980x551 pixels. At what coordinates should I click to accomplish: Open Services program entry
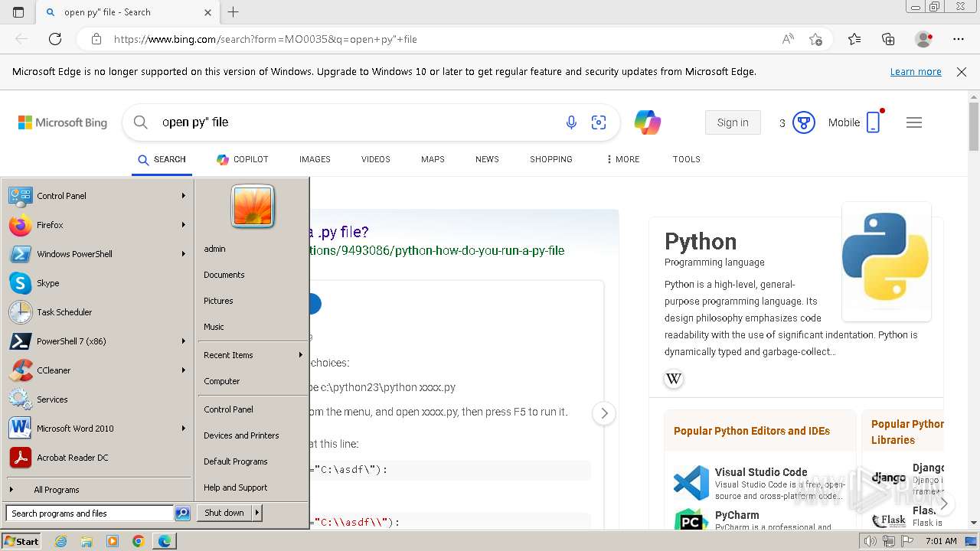point(98,399)
